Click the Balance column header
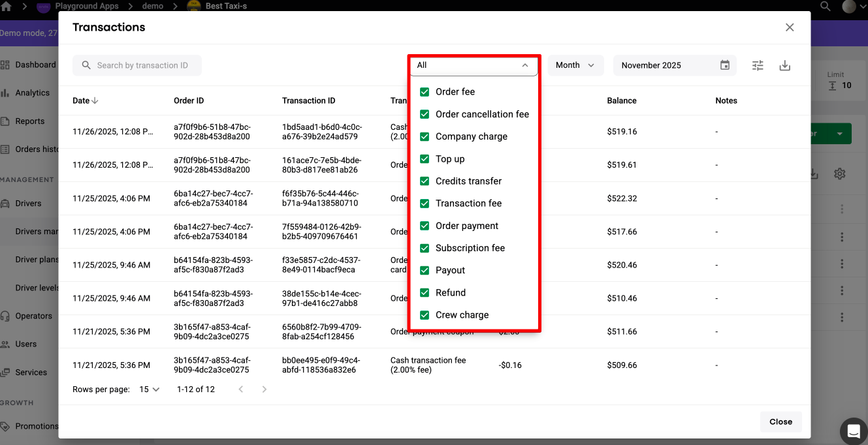 (x=622, y=100)
